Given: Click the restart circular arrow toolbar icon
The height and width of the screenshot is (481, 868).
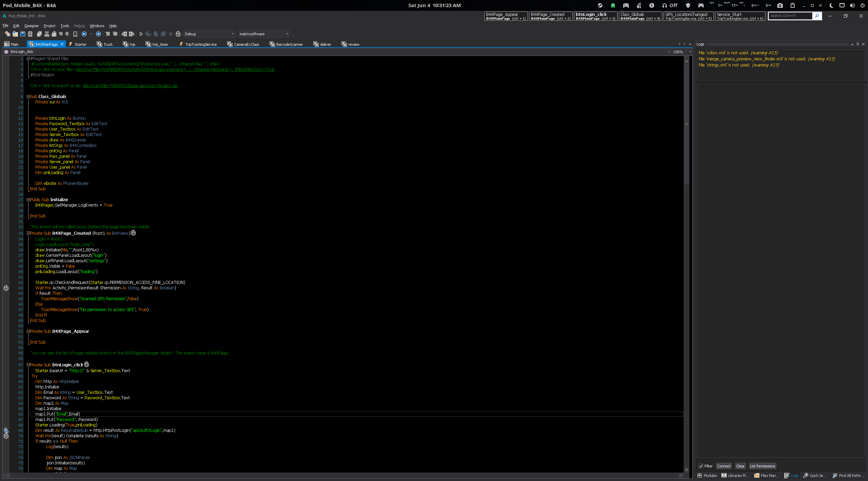Looking at the screenshot, I should tap(178, 34).
